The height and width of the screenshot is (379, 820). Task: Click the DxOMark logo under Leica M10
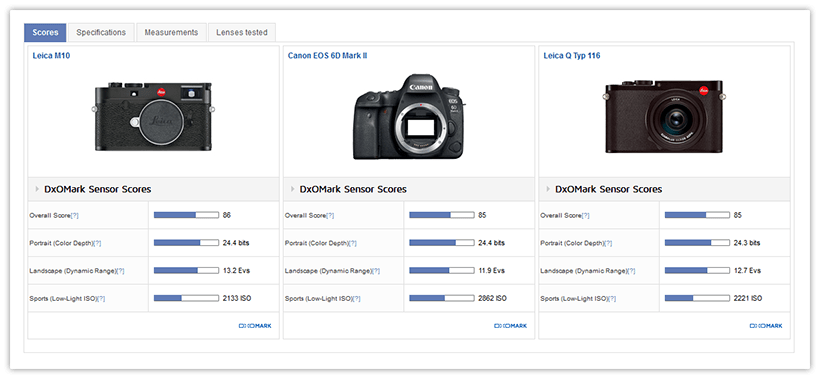point(255,326)
